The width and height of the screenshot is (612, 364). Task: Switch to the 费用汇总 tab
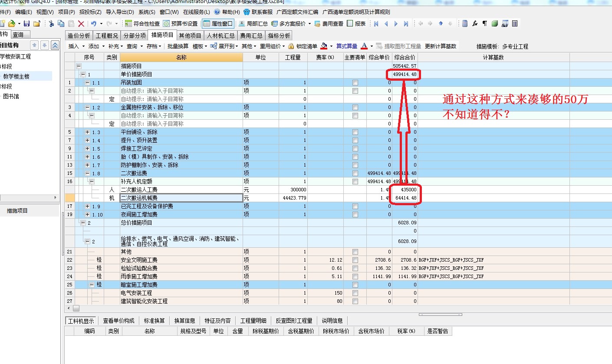click(251, 35)
